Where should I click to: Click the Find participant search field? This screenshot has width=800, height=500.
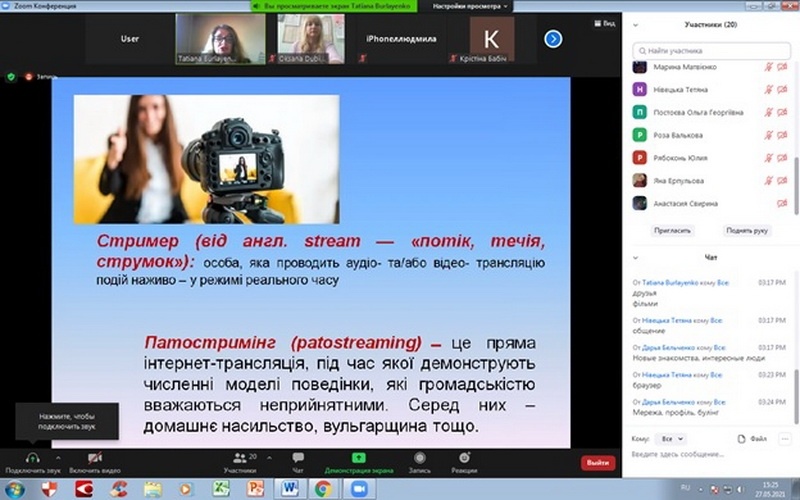tap(710, 49)
